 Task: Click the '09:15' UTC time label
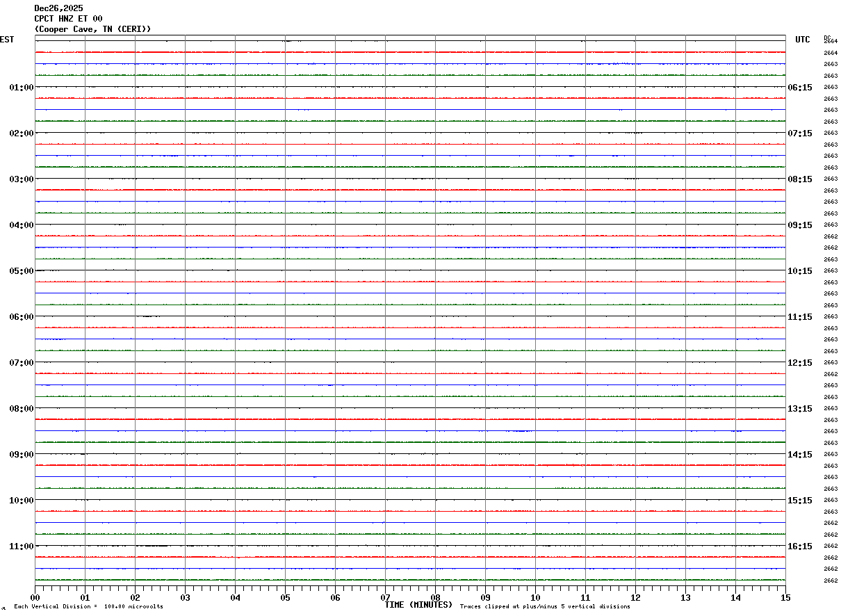pos(800,225)
